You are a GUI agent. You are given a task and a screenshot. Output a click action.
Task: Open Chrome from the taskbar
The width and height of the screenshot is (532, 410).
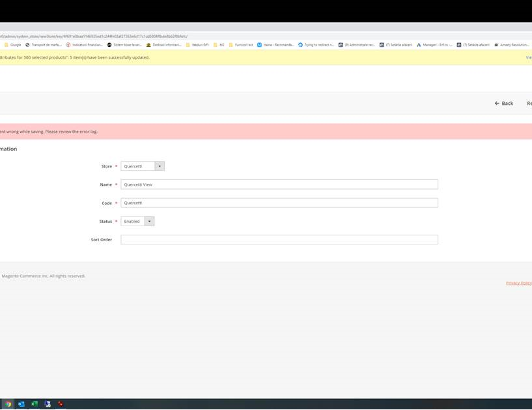(8, 404)
